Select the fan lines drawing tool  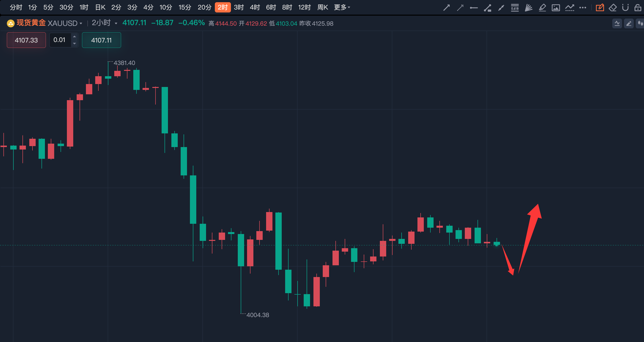pyautogui.click(x=529, y=8)
